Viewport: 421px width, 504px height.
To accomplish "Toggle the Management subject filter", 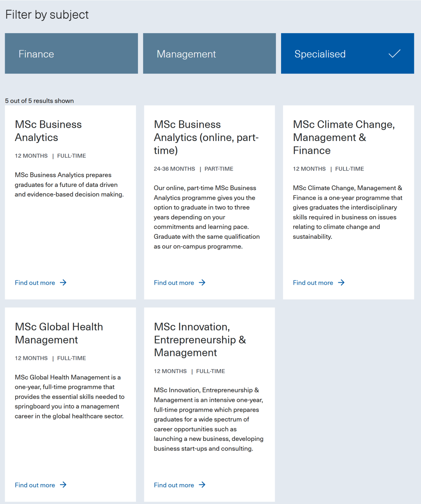I will (x=209, y=54).
